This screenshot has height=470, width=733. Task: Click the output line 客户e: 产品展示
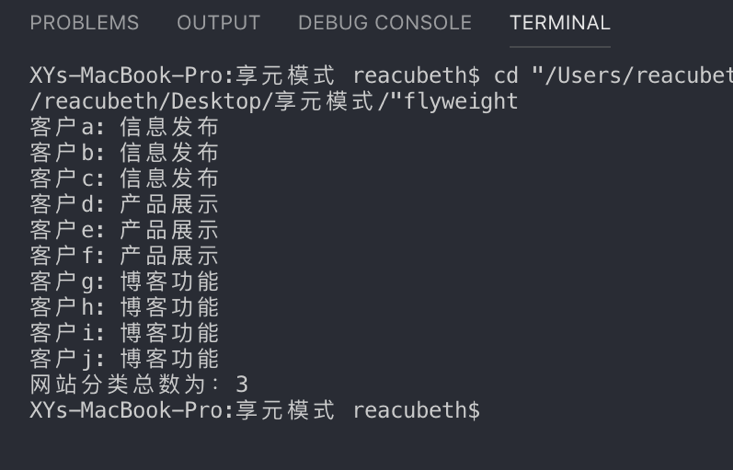124,230
